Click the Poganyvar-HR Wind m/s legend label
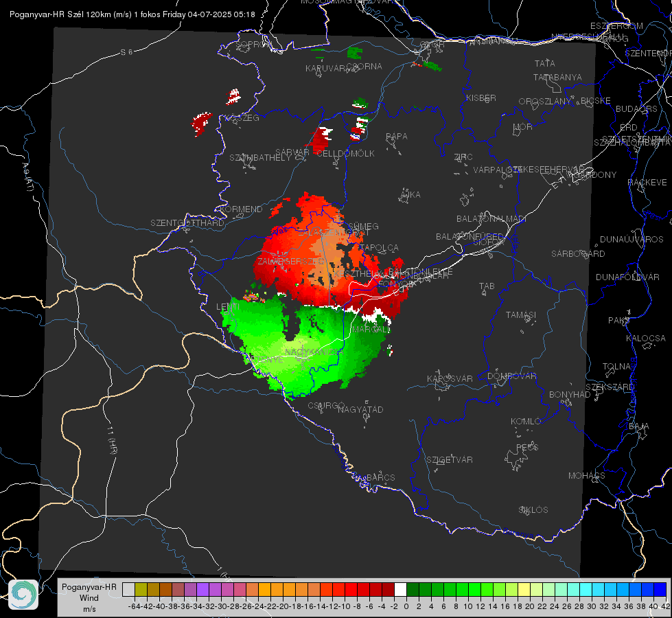The width and height of the screenshot is (672, 618). [89, 598]
